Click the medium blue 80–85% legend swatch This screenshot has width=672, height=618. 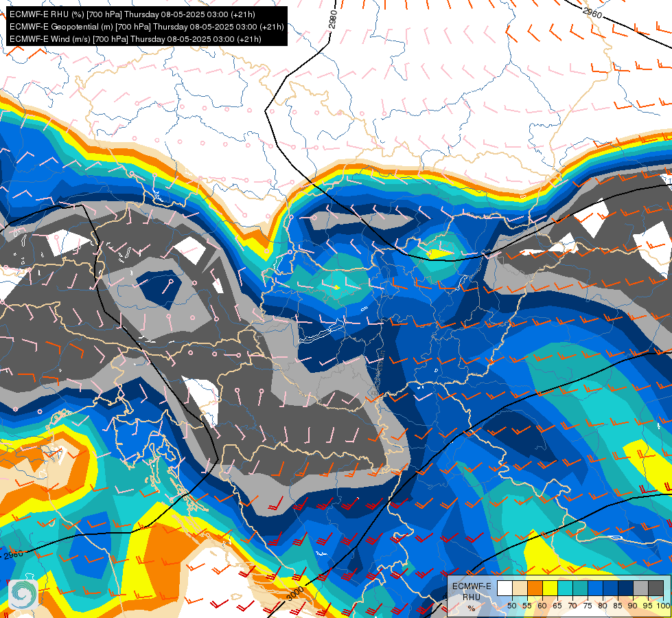(x=611, y=588)
